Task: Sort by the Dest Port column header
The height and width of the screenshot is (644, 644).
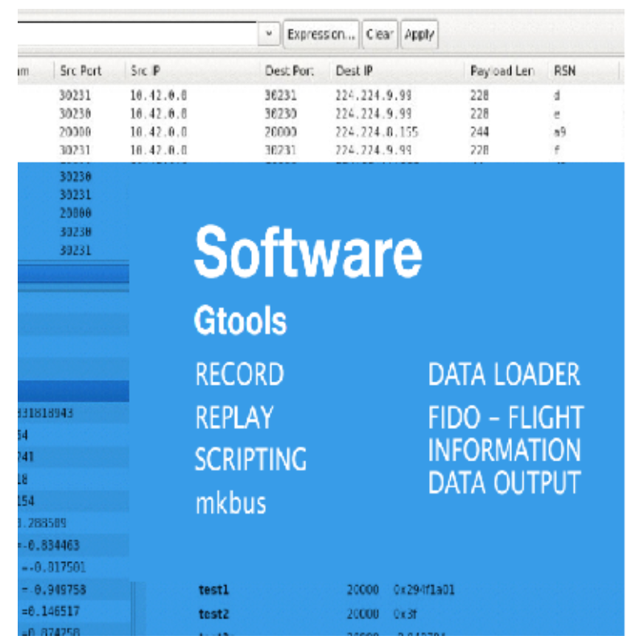Action: tap(289, 71)
